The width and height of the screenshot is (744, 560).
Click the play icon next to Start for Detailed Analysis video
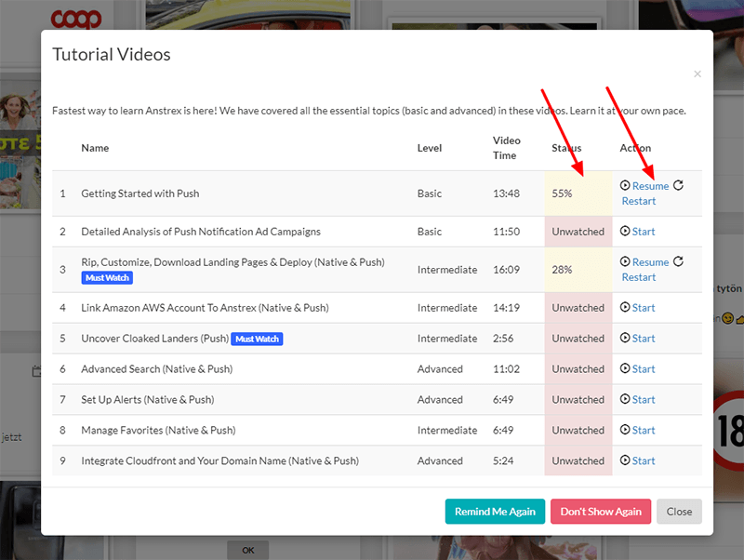point(625,231)
